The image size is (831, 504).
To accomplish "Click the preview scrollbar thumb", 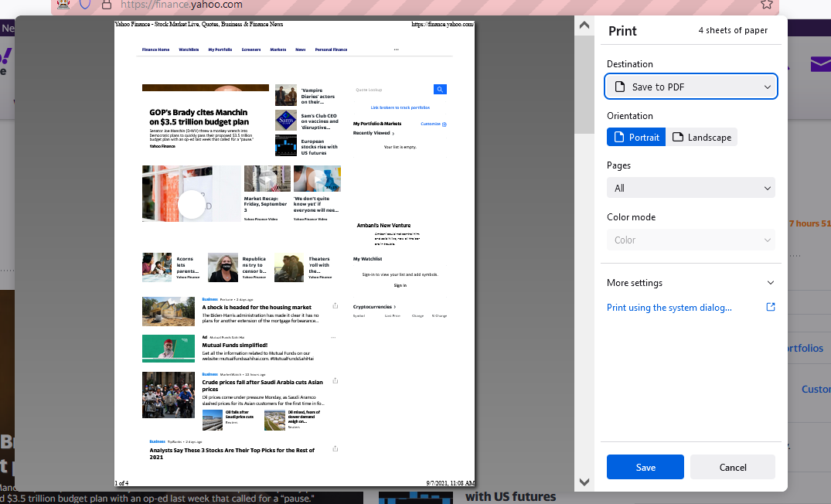I will tap(584, 85).
